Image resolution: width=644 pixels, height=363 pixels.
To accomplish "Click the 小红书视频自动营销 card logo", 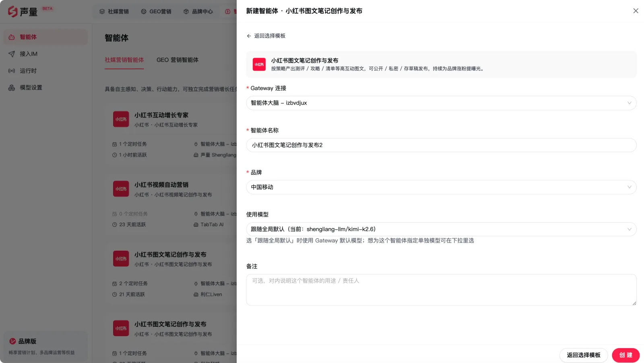I will click(x=121, y=189).
